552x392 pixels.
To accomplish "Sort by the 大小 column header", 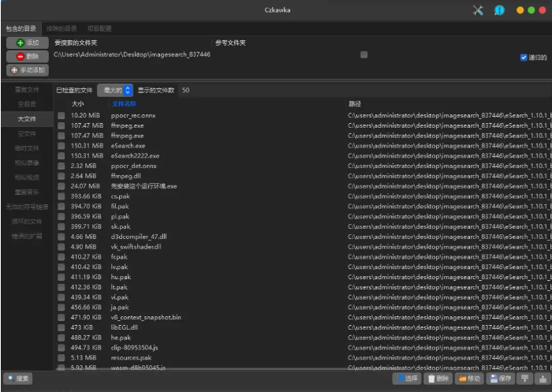I will click(78, 104).
